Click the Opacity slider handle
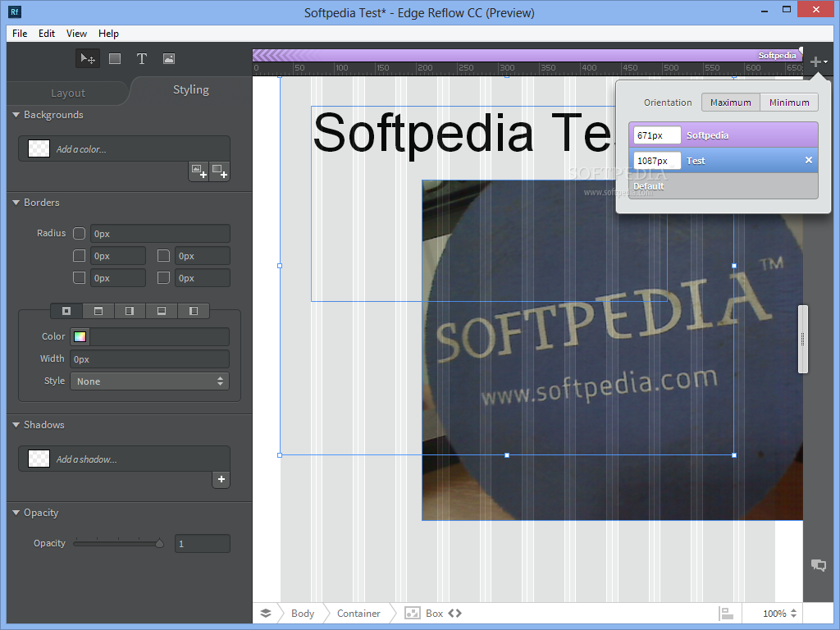This screenshot has width=840, height=630. coord(159,543)
